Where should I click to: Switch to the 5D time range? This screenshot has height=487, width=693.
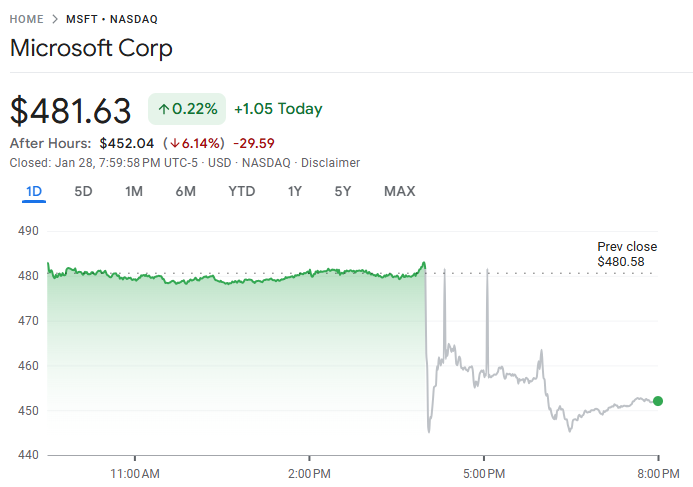pyautogui.click(x=84, y=191)
